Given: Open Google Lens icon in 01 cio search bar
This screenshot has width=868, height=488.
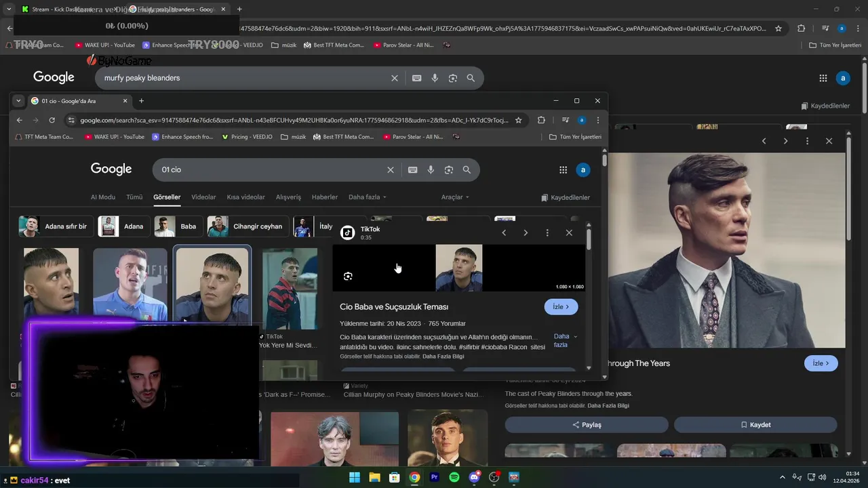Looking at the screenshot, I should click(x=448, y=169).
